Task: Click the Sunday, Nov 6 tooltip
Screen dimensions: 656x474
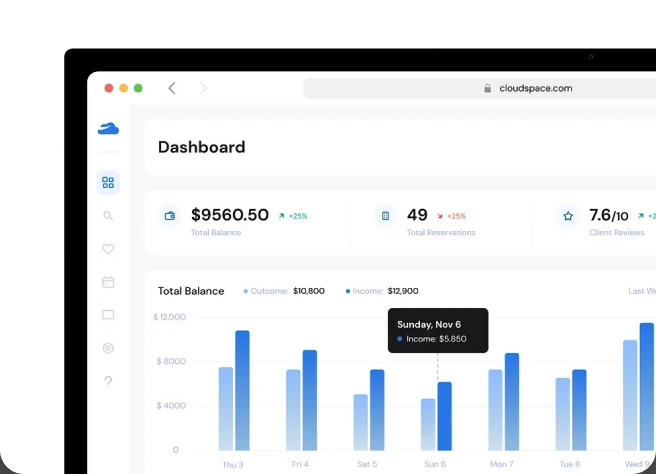Action: tap(438, 331)
